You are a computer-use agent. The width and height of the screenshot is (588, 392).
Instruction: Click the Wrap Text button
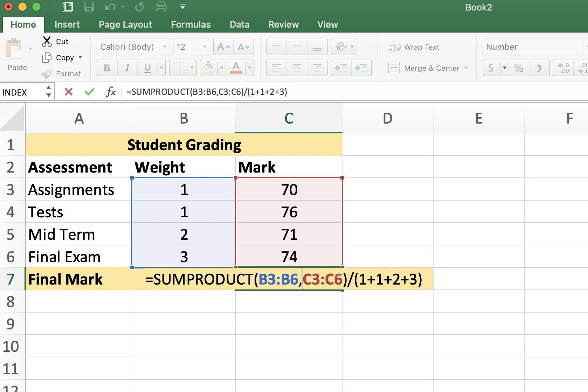click(x=414, y=47)
